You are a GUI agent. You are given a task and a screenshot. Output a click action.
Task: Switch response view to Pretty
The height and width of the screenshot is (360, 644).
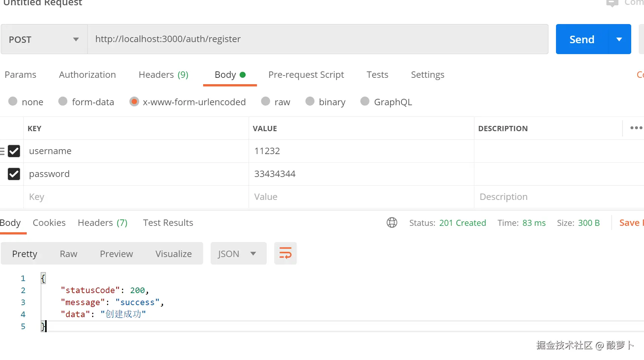click(24, 254)
